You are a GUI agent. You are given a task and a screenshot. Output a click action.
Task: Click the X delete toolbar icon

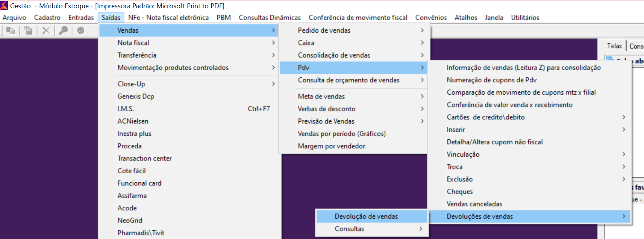tap(46, 30)
